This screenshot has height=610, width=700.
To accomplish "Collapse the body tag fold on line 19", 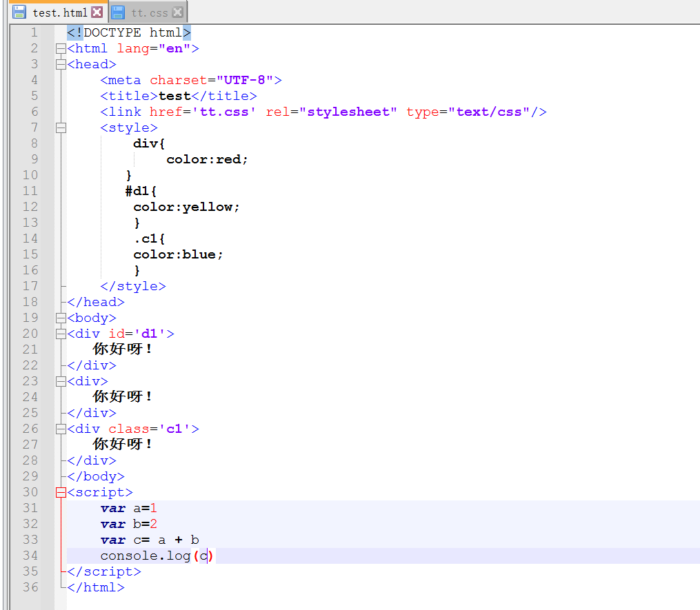I will coord(61,318).
